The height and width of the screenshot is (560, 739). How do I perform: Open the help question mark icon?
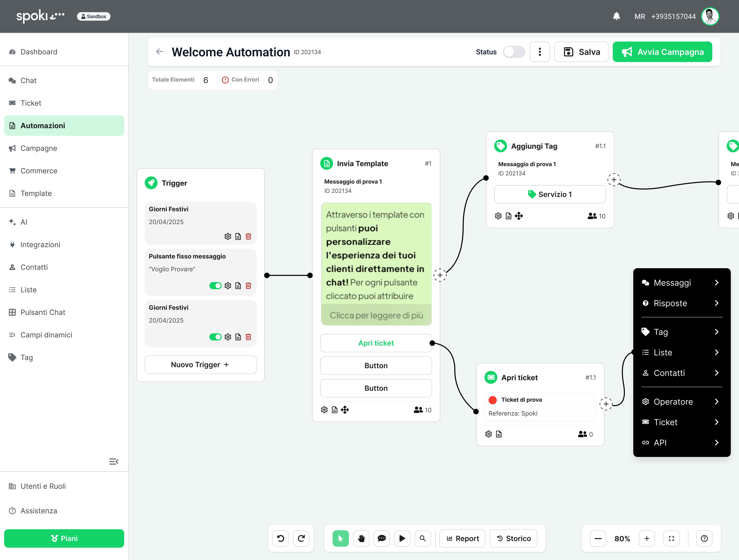pos(704,538)
